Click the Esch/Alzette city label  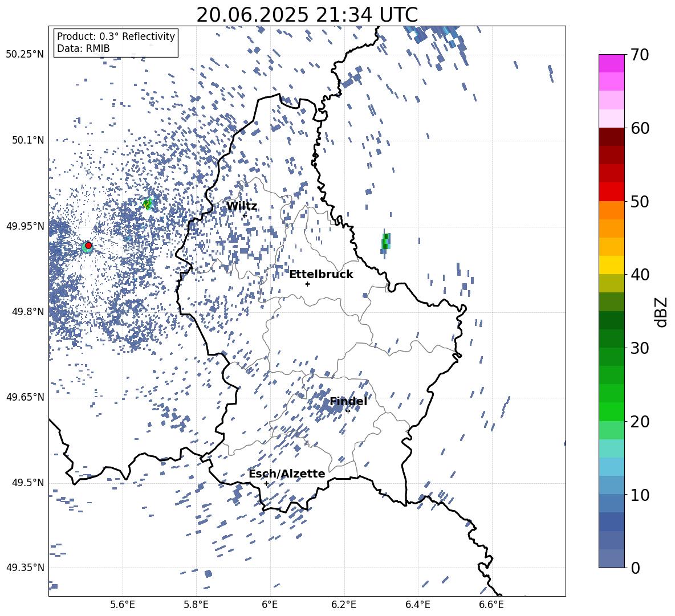[287, 474]
